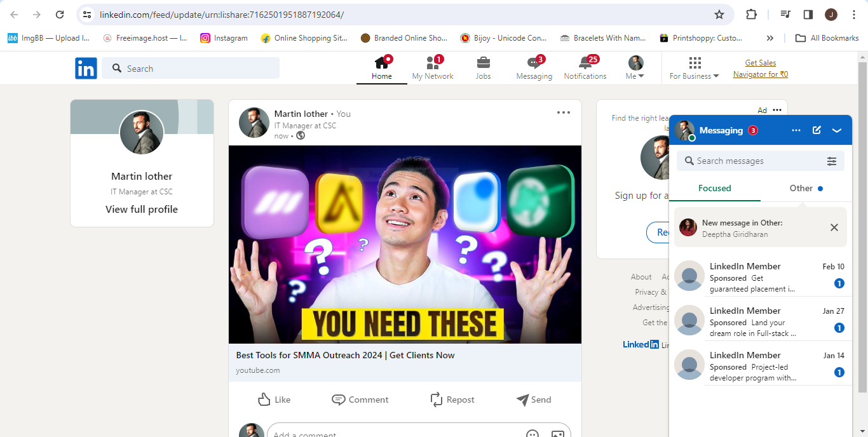
Task: Open browser extensions puzzle icon
Action: pos(751,15)
